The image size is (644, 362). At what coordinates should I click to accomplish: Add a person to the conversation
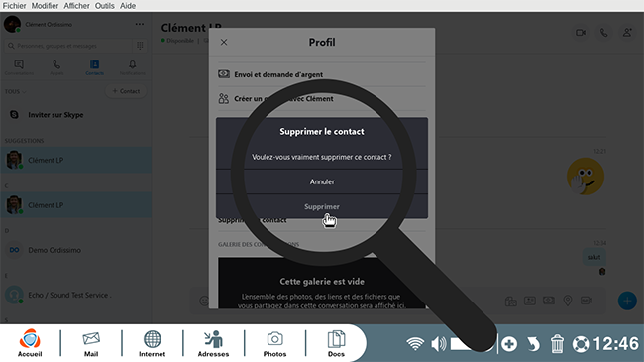(627, 33)
